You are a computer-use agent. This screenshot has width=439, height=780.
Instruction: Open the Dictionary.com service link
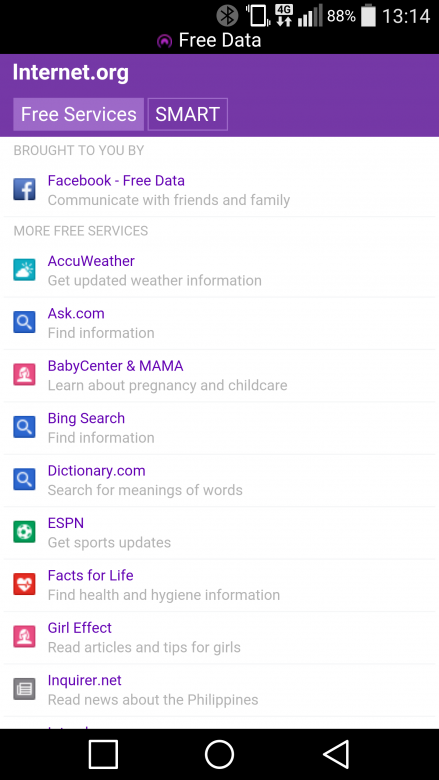(x=96, y=471)
